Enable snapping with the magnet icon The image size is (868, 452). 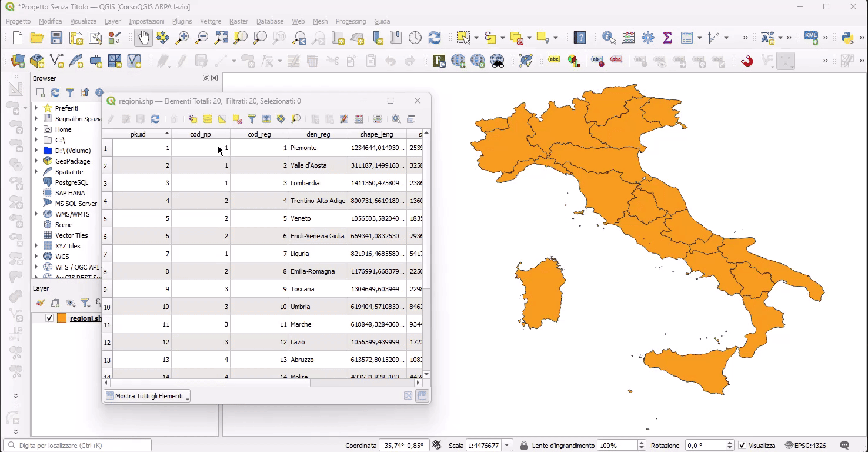747,61
